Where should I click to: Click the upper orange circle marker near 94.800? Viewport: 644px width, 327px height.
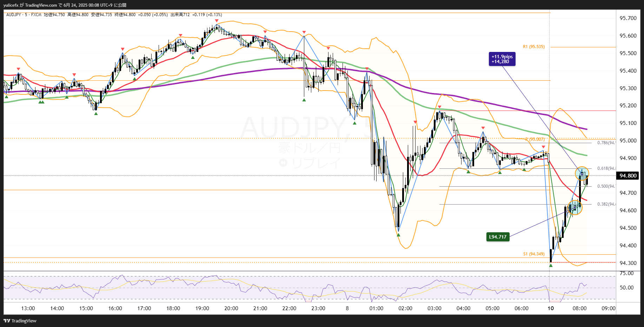tap(582, 174)
